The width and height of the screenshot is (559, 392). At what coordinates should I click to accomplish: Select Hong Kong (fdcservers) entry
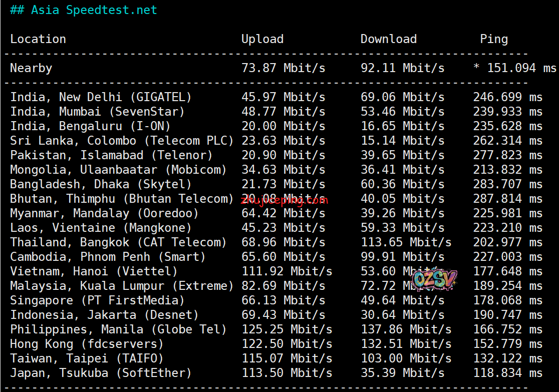pyautogui.click(x=87, y=344)
